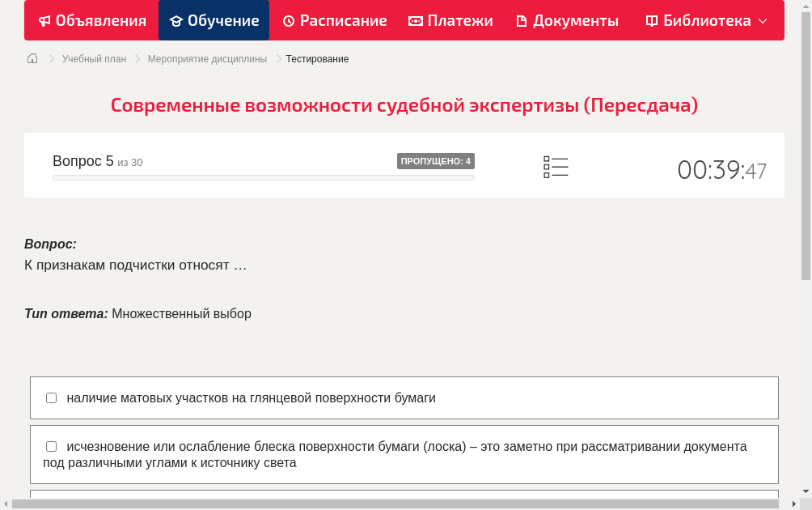Open the home breadcrumb icon
812x510 pixels.
(32, 58)
